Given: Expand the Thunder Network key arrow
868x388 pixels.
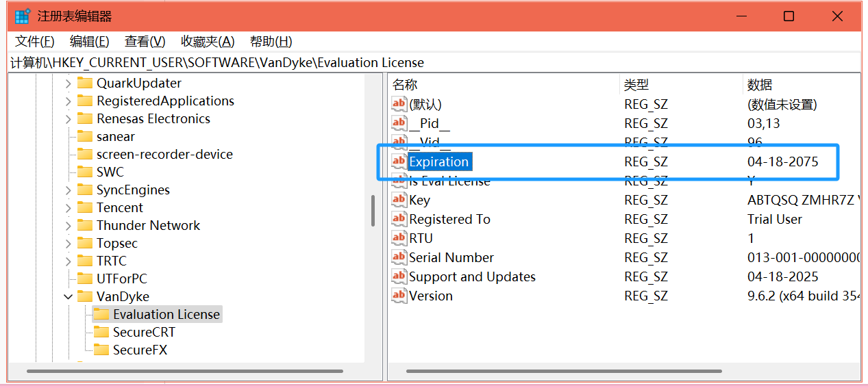Looking at the screenshot, I should coord(68,226).
